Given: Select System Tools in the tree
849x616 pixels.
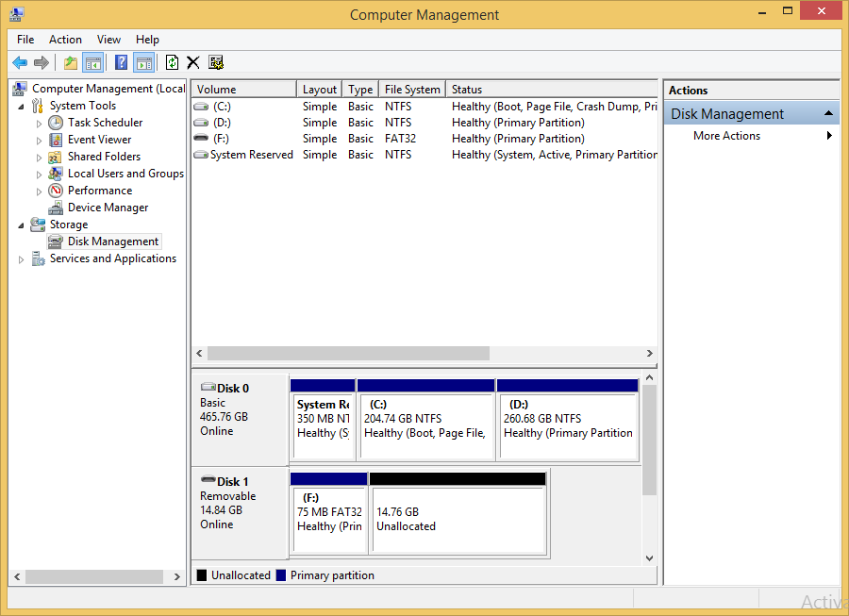Looking at the screenshot, I should tap(83, 106).
